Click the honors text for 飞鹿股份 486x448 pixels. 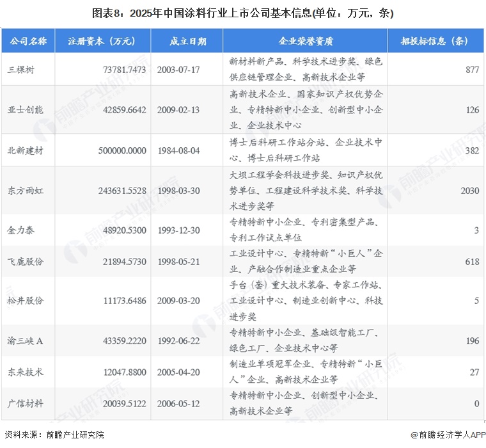click(306, 261)
